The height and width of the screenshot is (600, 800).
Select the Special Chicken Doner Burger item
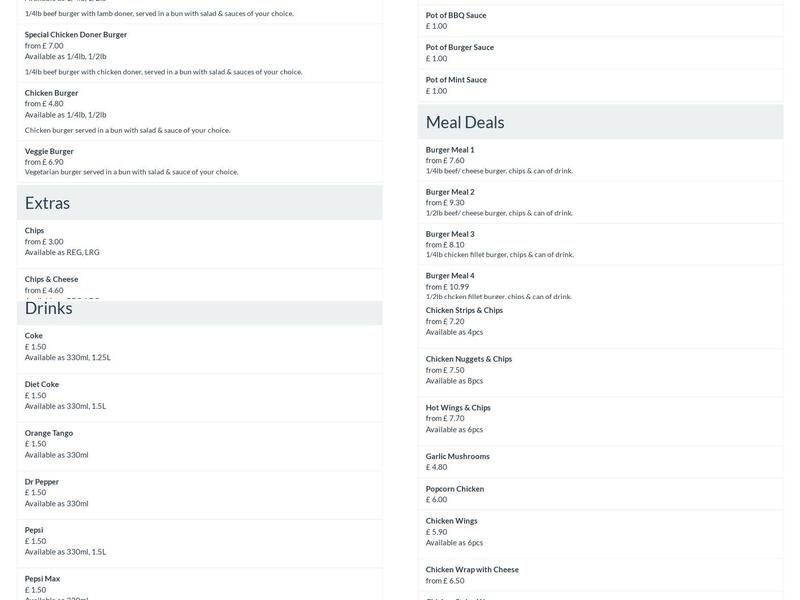tap(76, 35)
